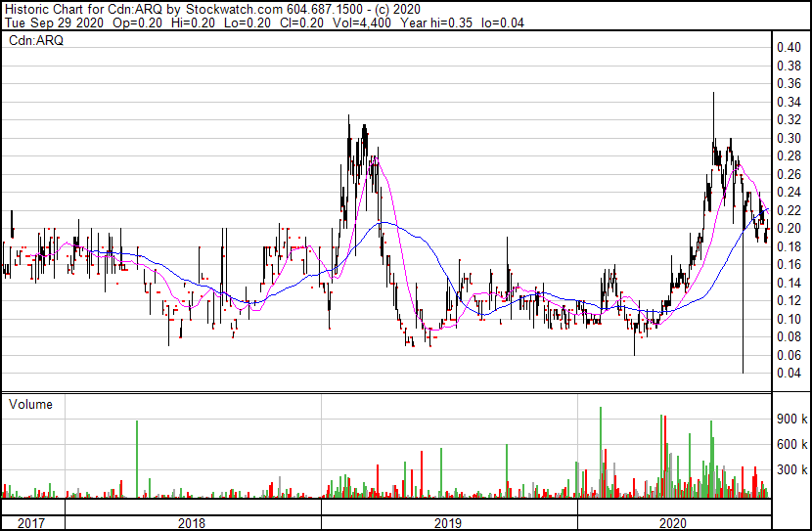
Task: Select the 0.12 price axis label
Action: pos(789,301)
